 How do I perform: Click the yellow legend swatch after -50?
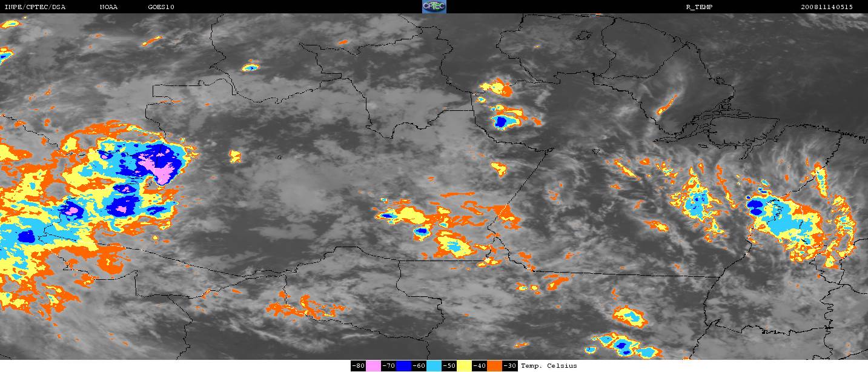(464, 366)
